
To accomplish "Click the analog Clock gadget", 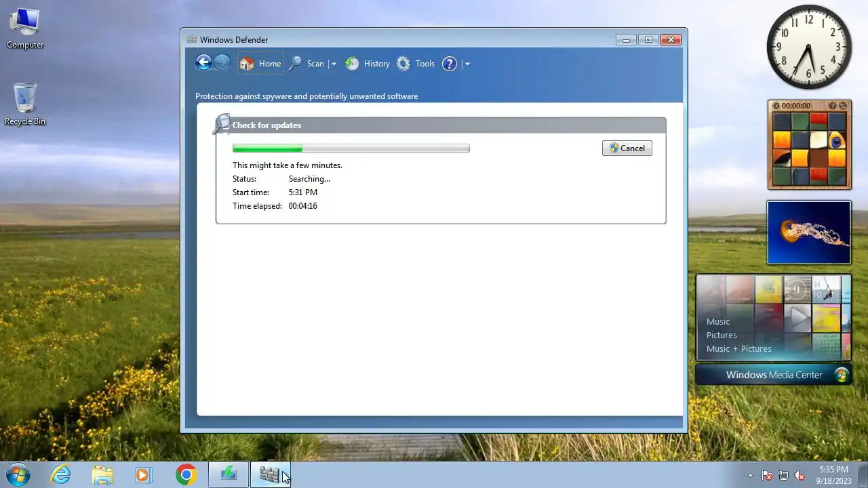I will [x=809, y=47].
